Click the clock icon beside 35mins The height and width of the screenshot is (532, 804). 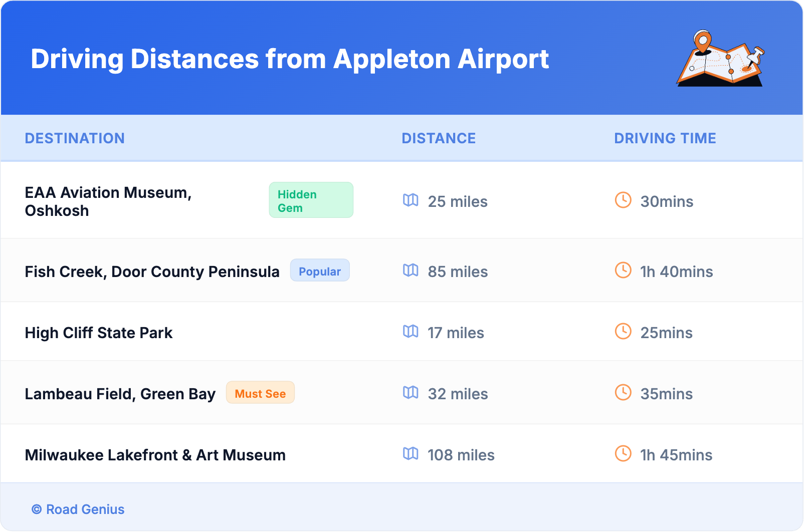[623, 393]
